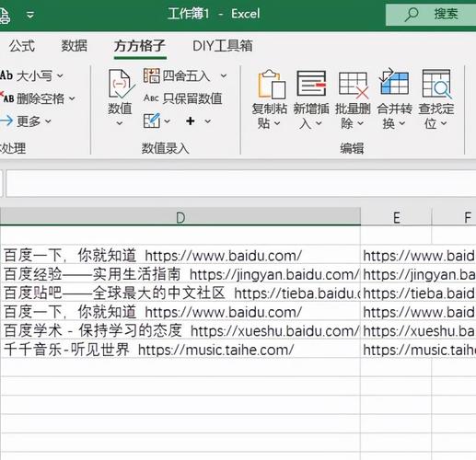This screenshot has height=460, width=476.
Task: Expand the 数值 dropdown chevron
Action: coord(120,123)
